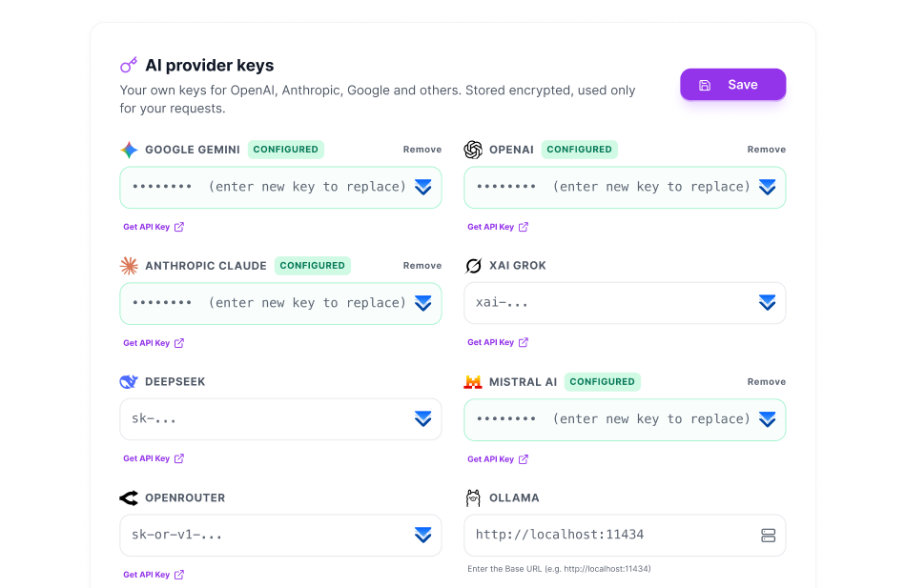Open Get API Key link for OpenRouter
This screenshot has height=588, width=905.
click(154, 575)
